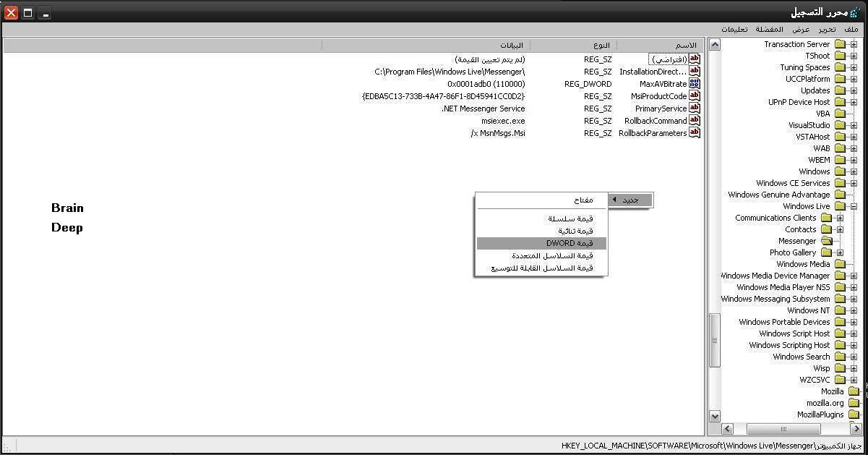868x455 pixels.
Task: Click the Windows NT folder icon
Action: [x=840, y=310]
